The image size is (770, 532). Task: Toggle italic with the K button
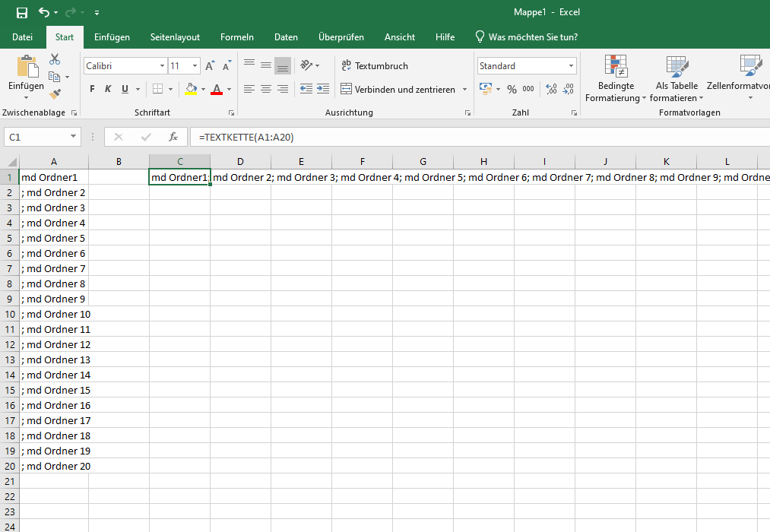tap(108, 89)
